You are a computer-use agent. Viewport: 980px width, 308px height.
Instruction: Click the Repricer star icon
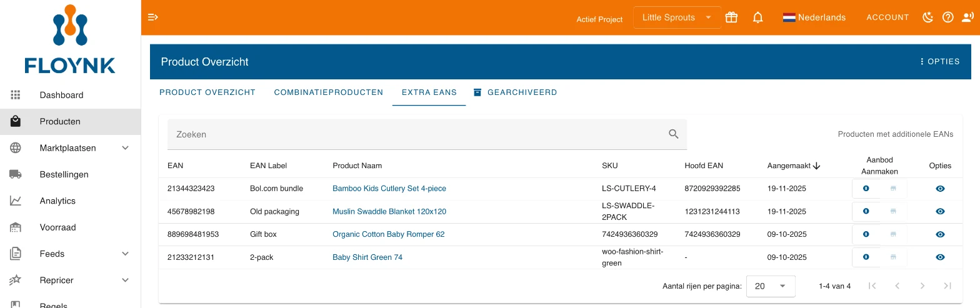16,280
